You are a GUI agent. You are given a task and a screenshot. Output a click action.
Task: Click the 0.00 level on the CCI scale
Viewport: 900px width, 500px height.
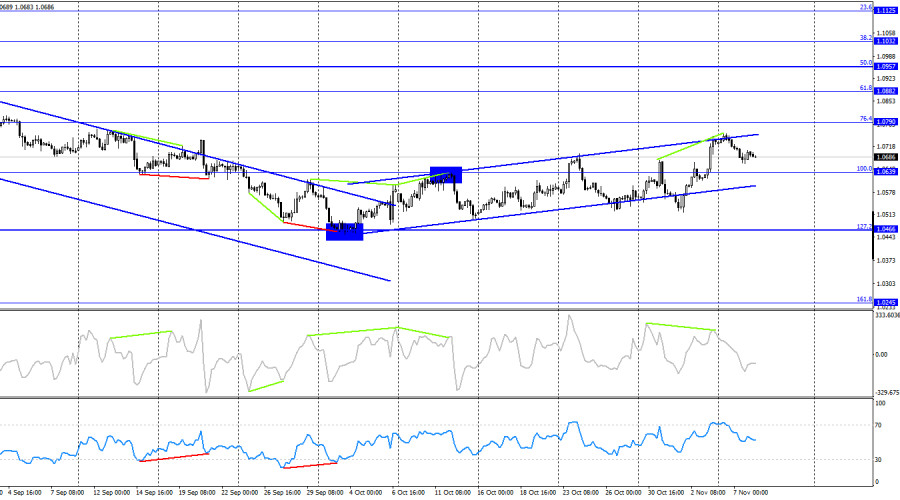pyautogui.click(x=881, y=354)
